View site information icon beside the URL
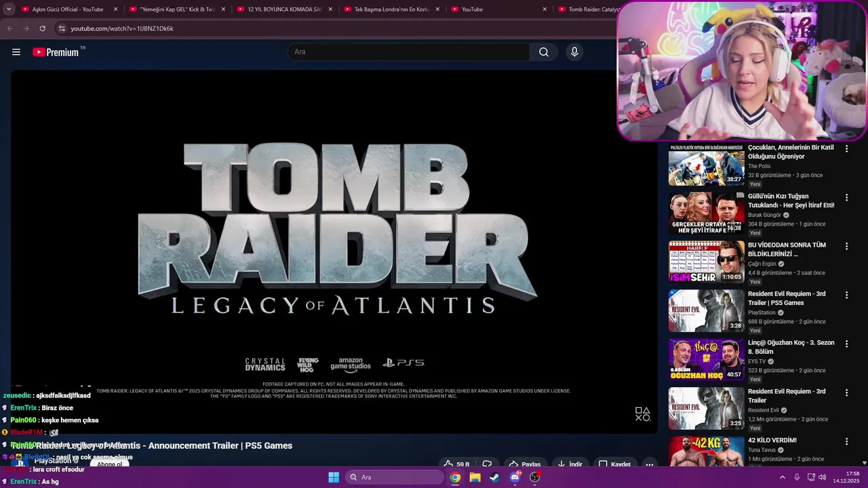This screenshot has height=488, width=868. pos(62,28)
